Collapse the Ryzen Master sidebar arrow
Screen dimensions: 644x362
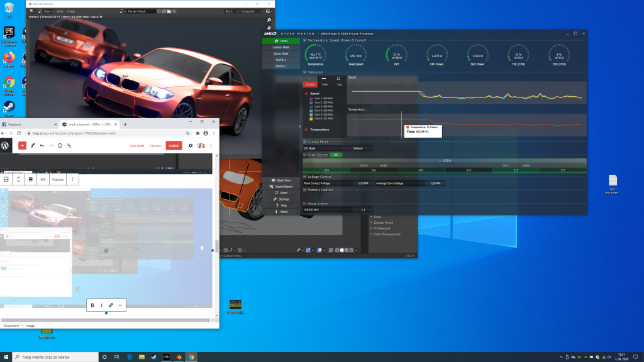[300, 126]
